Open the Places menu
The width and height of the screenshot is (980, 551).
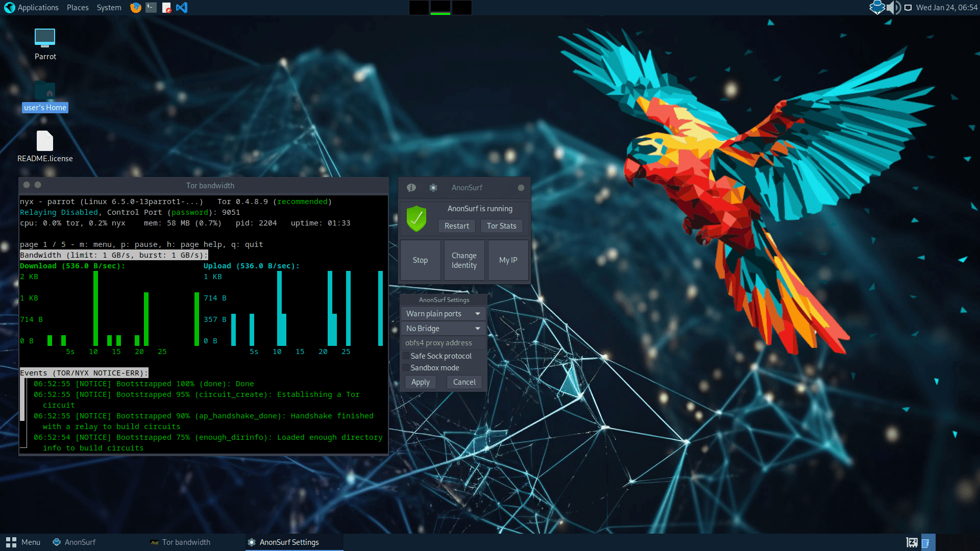pyautogui.click(x=78, y=8)
